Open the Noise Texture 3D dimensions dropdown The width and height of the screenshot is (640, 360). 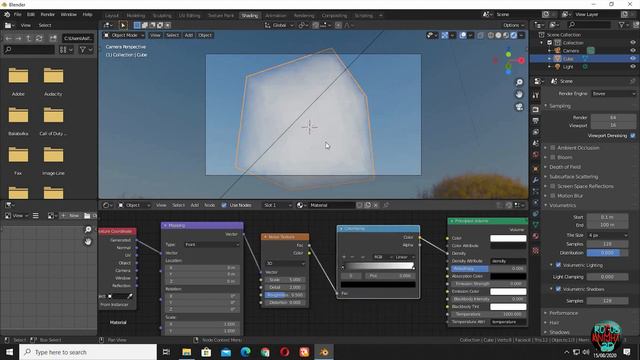click(x=285, y=264)
